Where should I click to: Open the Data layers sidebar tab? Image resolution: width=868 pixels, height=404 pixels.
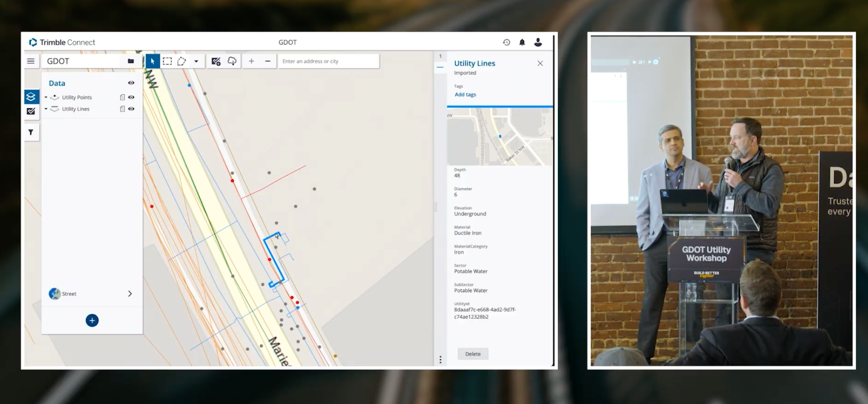point(31,96)
